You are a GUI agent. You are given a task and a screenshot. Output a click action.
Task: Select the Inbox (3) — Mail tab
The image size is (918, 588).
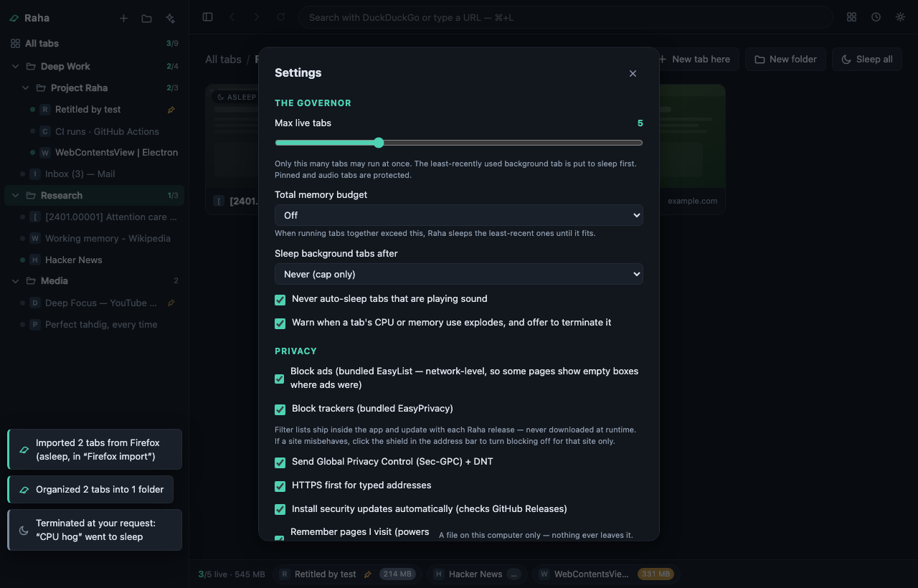pos(95,174)
